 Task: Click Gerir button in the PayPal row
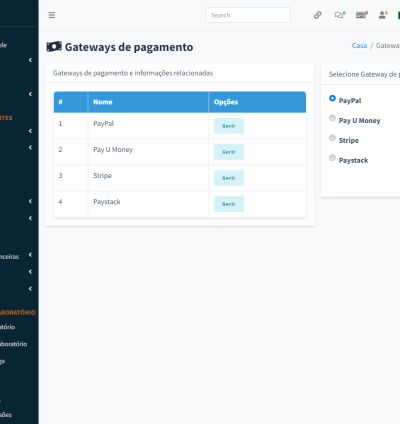pos(229,126)
